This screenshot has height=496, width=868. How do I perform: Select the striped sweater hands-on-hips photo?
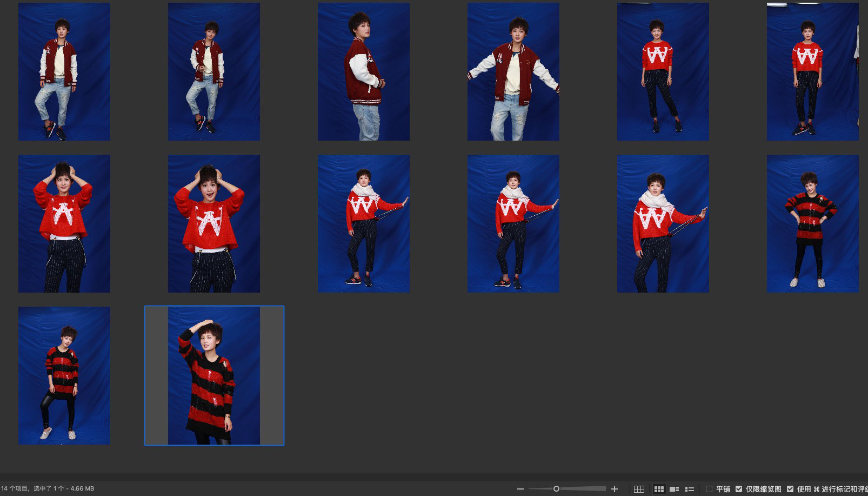coord(812,223)
